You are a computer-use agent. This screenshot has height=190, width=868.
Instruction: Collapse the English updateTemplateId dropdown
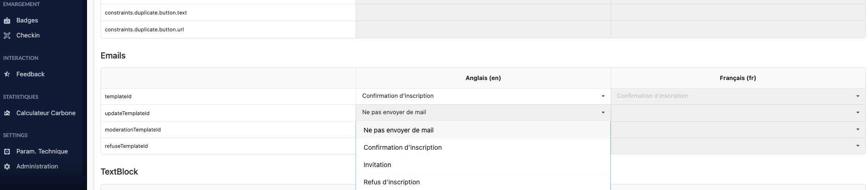click(603, 113)
